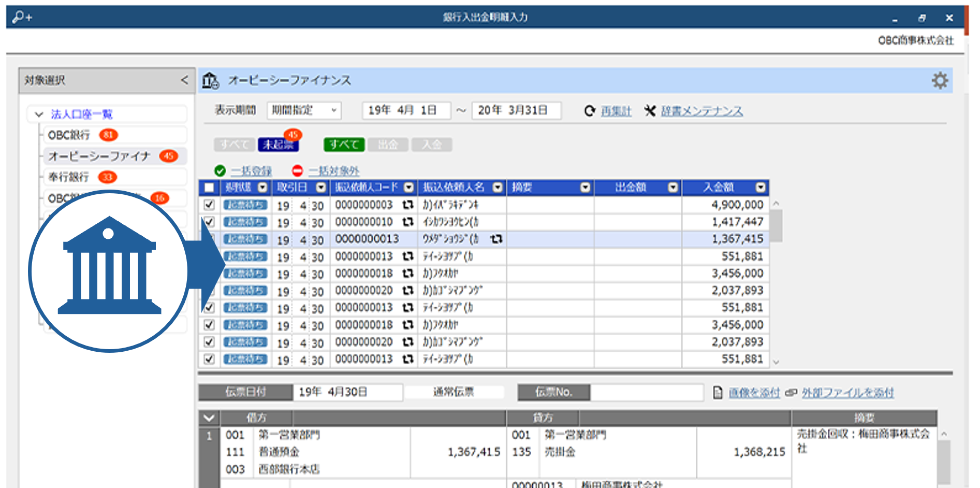Uncheck the first row with amount 4,900,000

(x=209, y=205)
